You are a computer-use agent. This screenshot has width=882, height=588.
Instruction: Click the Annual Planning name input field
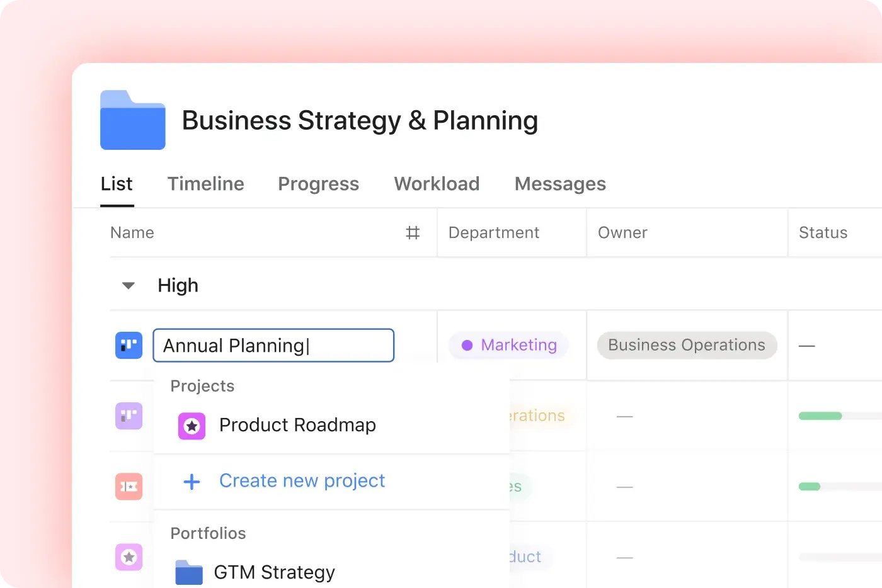click(273, 346)
